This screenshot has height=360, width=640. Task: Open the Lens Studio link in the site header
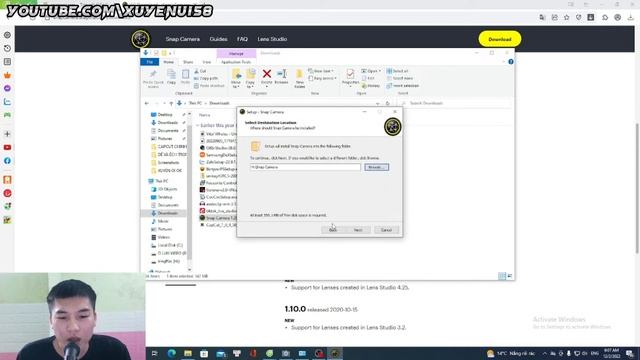272,39
